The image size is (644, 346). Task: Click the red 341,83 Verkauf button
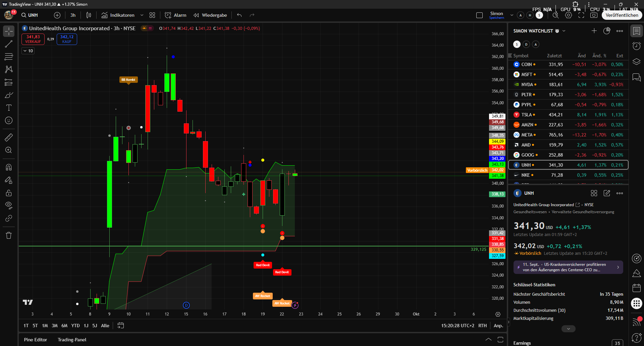click(x=33, y=39)
